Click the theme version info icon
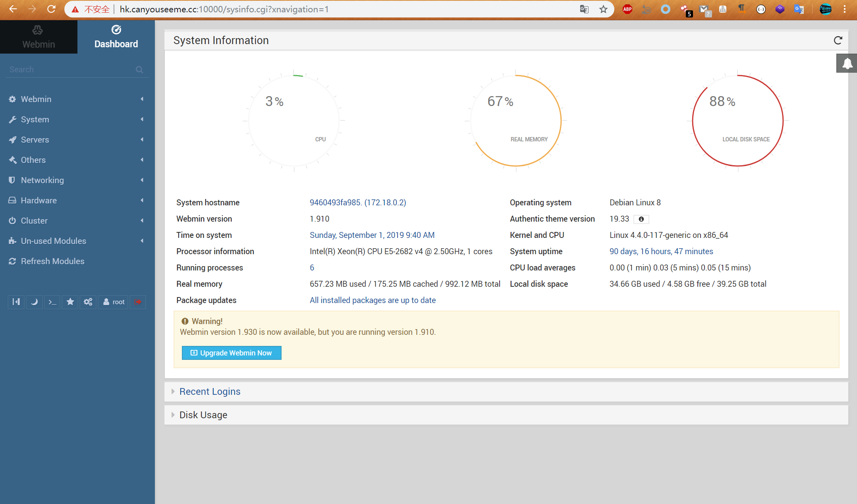 641,219
